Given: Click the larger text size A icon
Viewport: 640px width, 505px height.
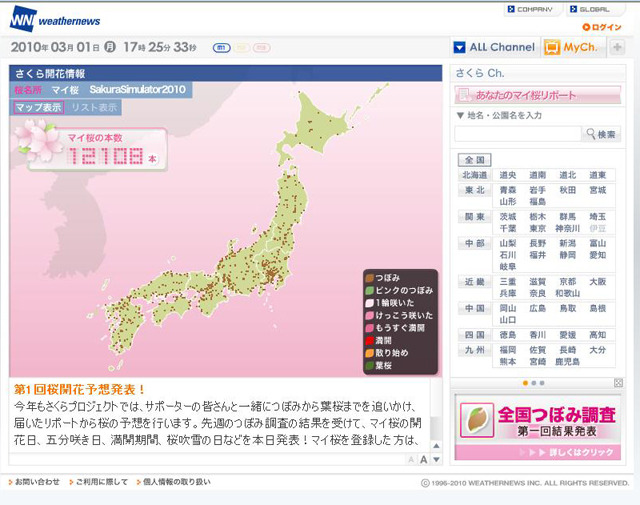Looking at the screenshot, I should (424, 459).
